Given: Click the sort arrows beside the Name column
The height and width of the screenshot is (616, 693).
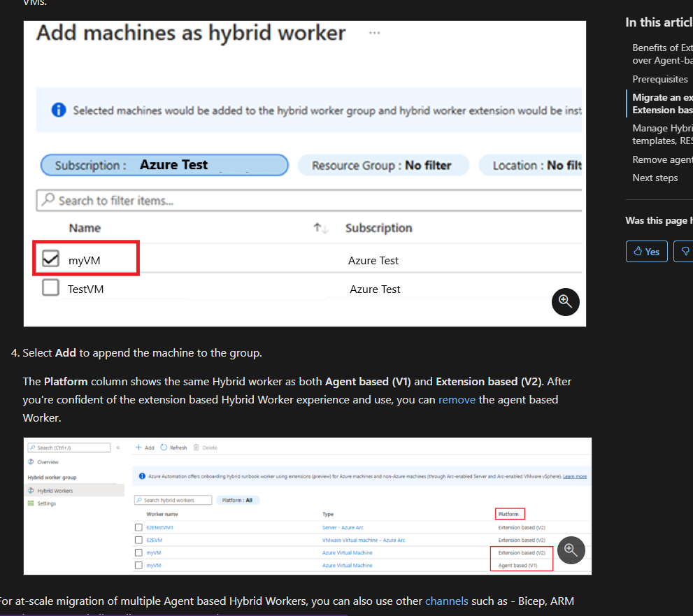Looking at the screenshot, I should (x=321, y=228).
